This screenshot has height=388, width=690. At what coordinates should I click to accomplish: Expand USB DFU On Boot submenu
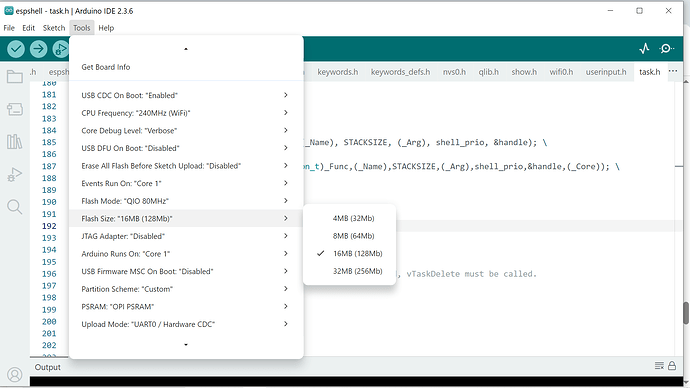pos(186,148)
